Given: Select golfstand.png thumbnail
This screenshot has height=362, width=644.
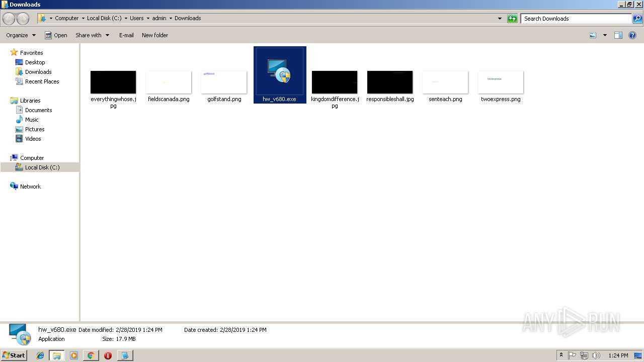Looking at the screenshot, I should click(224, 82).
